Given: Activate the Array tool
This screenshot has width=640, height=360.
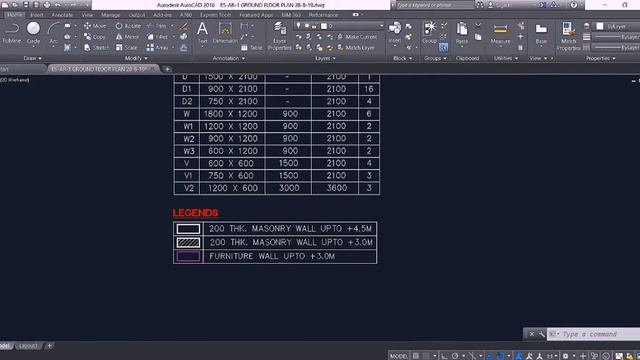Looking at the screenshot, I should pyautogui.click(x=158, y=48).
